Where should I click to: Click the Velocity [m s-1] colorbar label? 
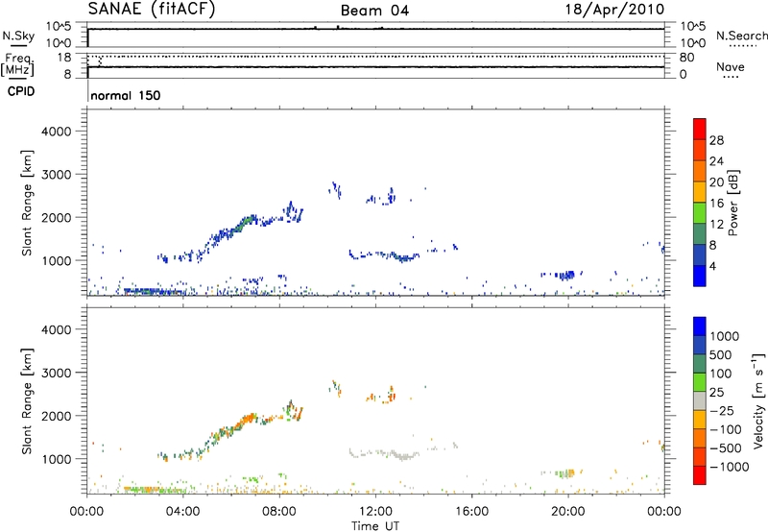click(758, 400)
